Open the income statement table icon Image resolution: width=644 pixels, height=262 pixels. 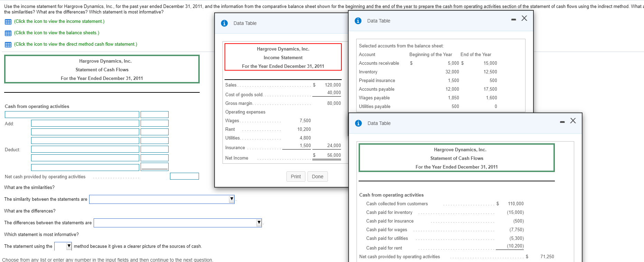pos(8,22)
